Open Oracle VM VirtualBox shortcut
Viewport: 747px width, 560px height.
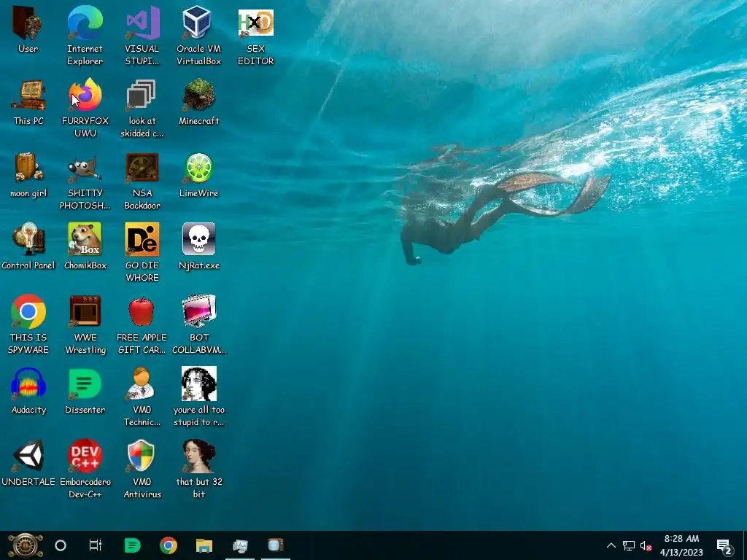[x=198, y=36]
